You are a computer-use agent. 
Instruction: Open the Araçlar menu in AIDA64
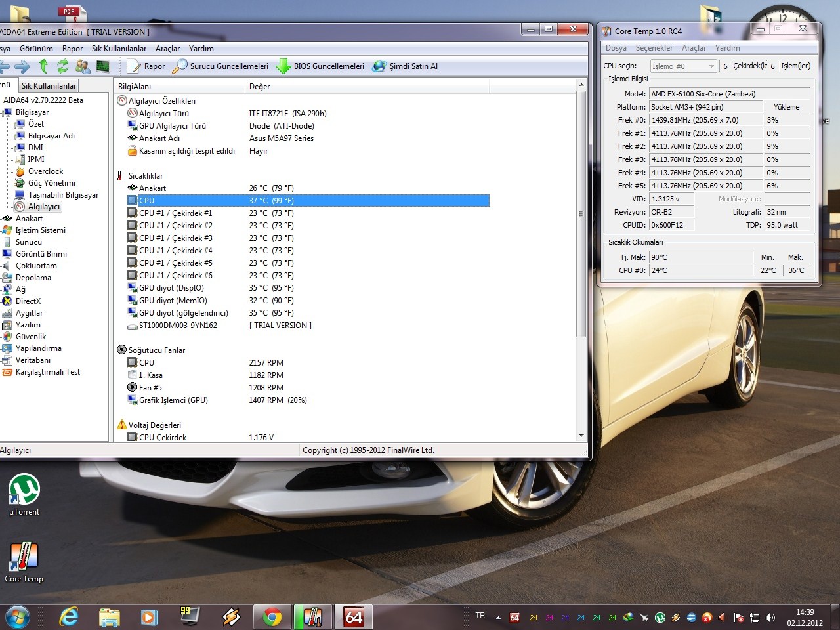click(x=167, y=49)
